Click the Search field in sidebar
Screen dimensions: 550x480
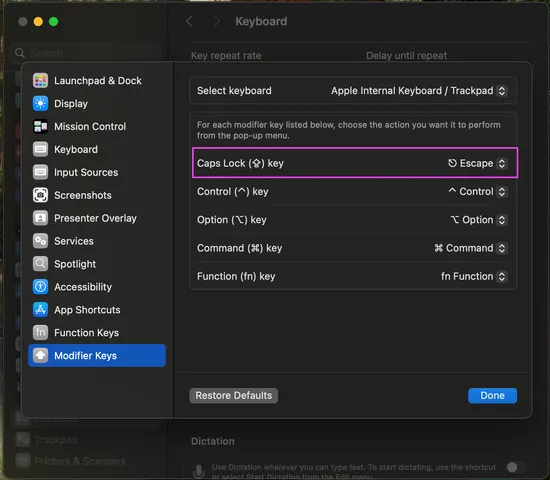point(86,53)
